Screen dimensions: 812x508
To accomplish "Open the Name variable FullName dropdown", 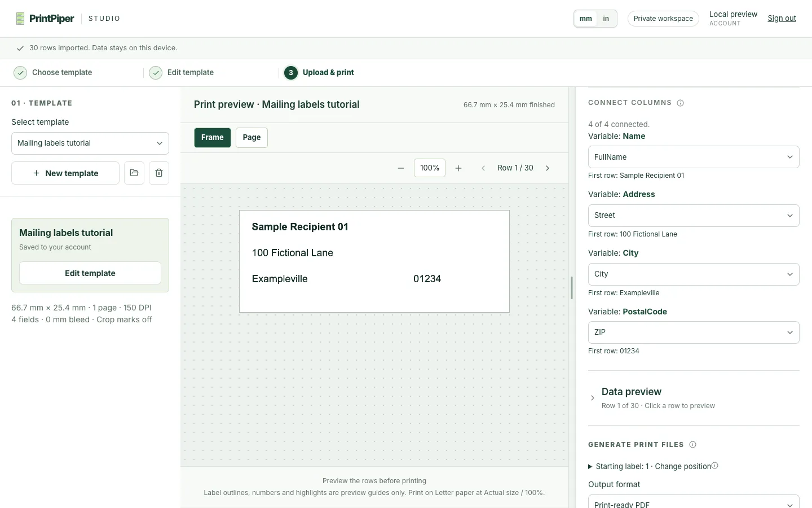I will [694, 157].
